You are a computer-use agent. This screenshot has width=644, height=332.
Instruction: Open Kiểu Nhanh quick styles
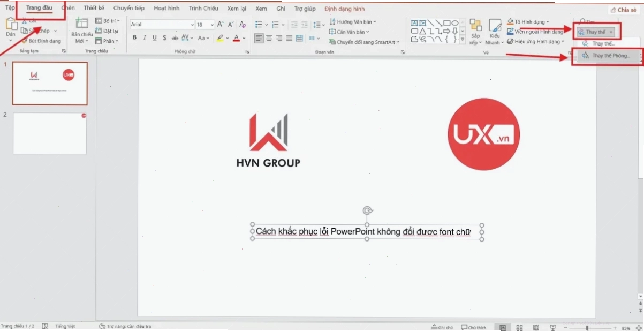pyautogui.click(x=495, y=32)
